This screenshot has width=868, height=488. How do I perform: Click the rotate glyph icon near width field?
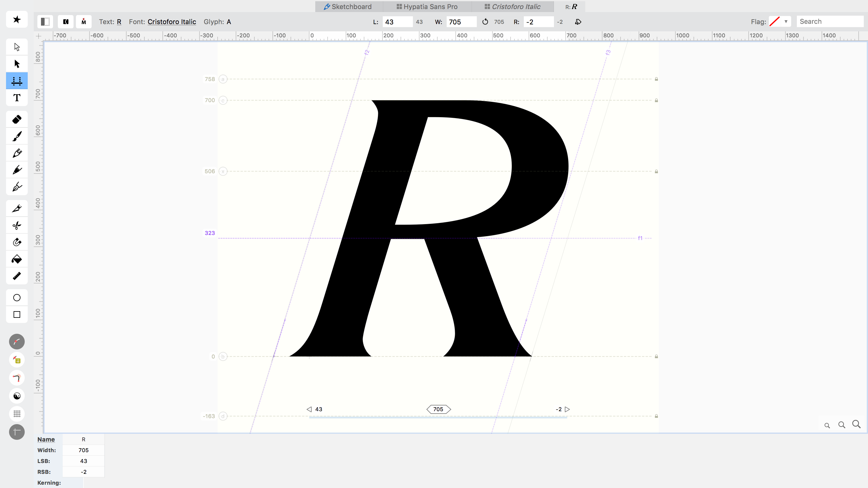tap(485, 22)
